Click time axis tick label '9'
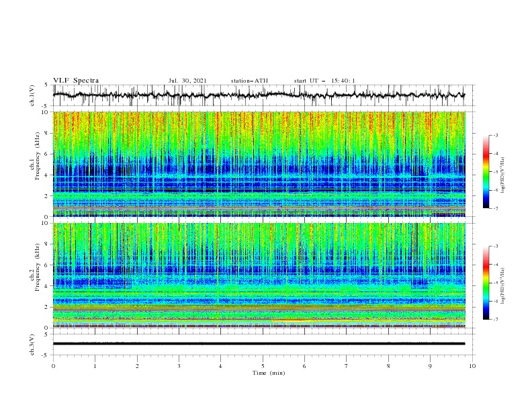The width and height of the screenshot is (532, 411). click(430, 366)
